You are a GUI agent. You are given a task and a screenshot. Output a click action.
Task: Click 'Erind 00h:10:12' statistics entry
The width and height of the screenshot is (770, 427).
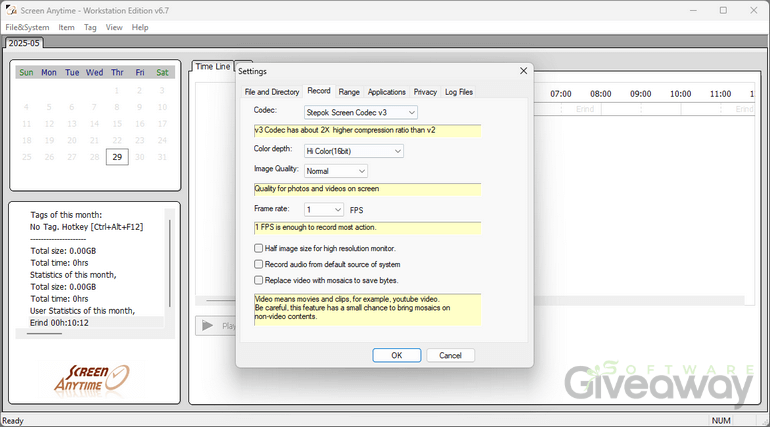[59, 322]
